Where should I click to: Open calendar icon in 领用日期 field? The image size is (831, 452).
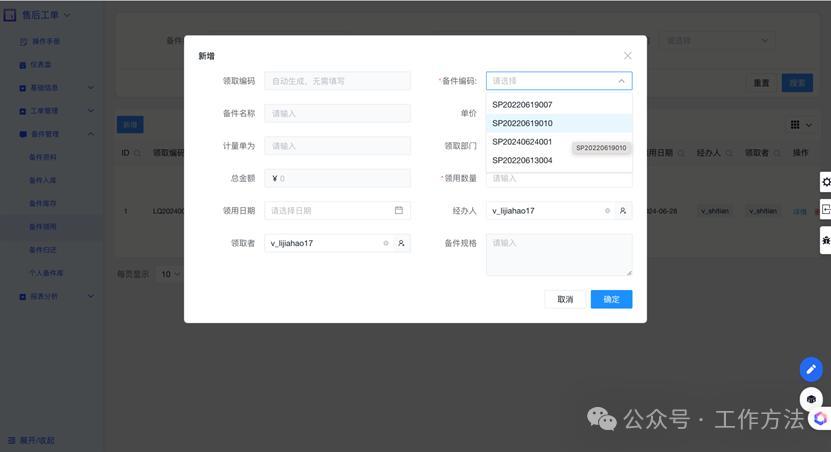[x=398, y=211]
